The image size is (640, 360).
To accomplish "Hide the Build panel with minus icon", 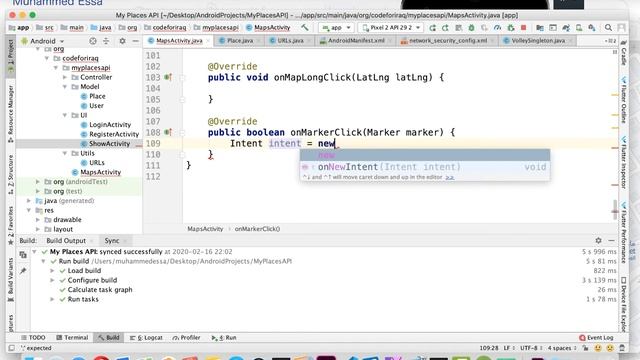I will [x=611, y=240].
